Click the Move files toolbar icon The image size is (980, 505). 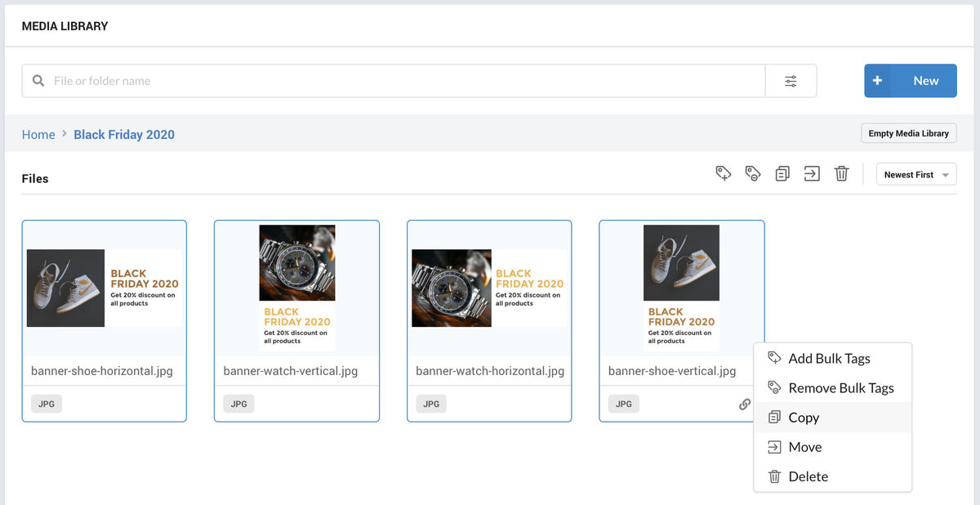tap(811, 173)
